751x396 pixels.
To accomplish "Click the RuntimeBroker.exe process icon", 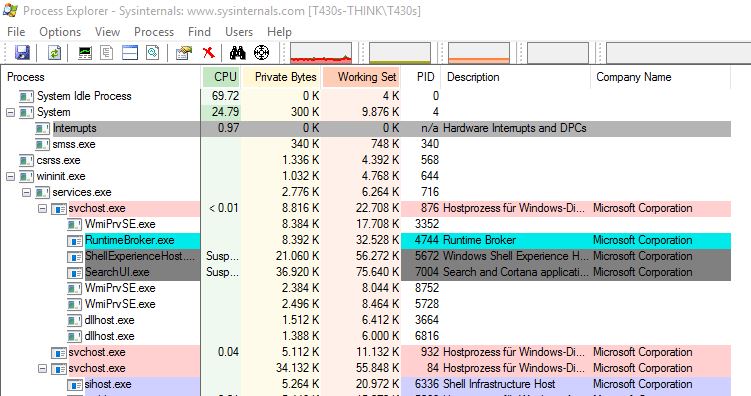I will (x=74, y=240).
